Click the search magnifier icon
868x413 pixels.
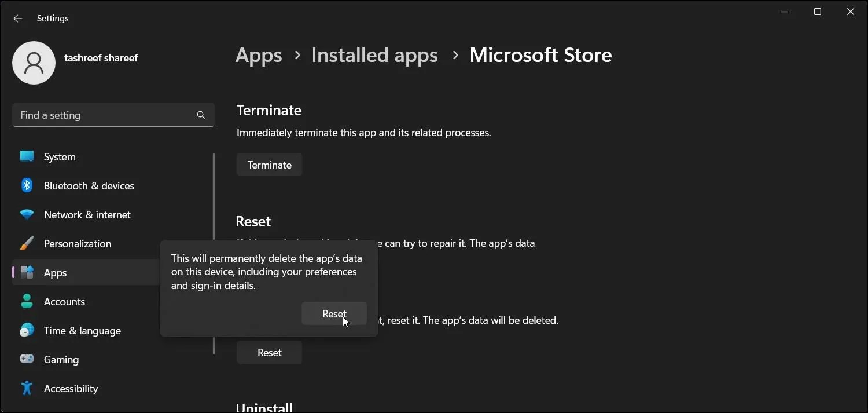click(200, 115)
